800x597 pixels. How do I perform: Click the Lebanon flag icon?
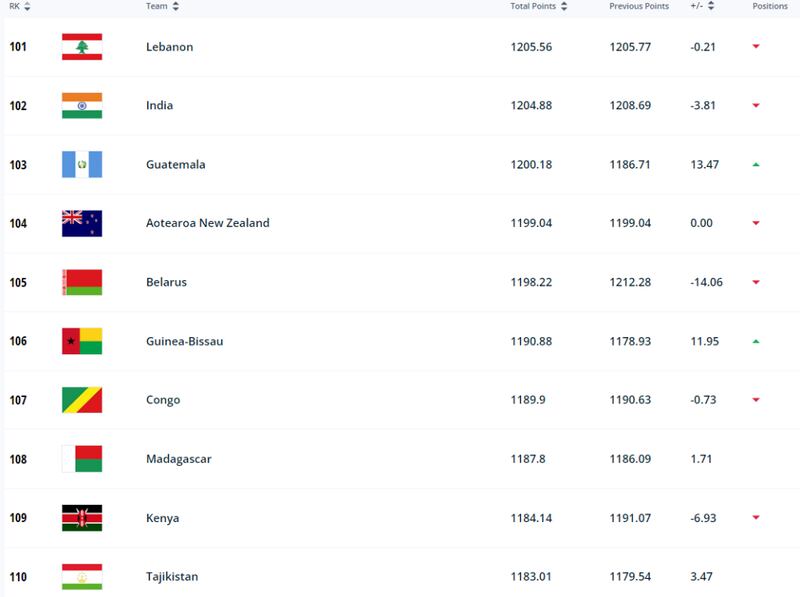pyautogui.click(x=82, y=46)
